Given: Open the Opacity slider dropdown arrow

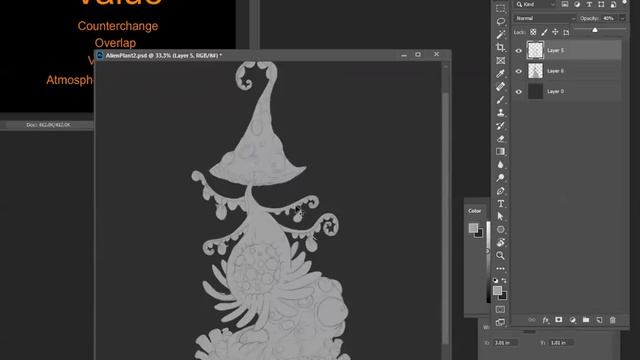Looking at the screenshot, I should point(622,18).
